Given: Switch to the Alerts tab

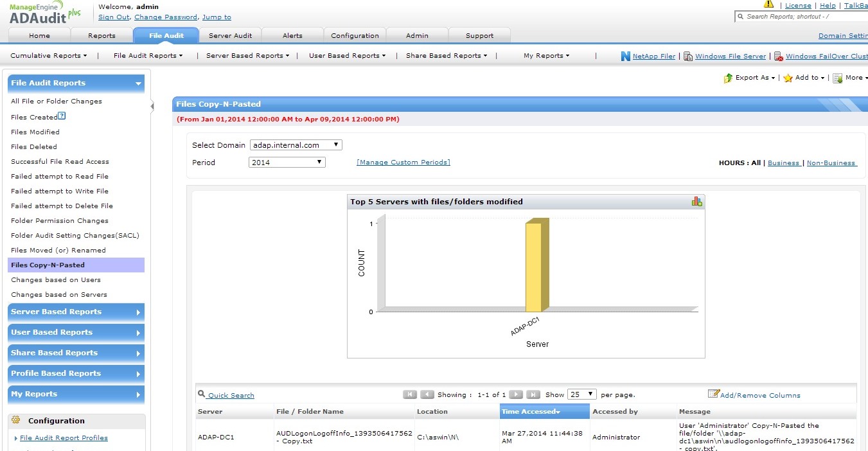Looking at the screenshot, I should pyautogui.click(x=292, y=35).
